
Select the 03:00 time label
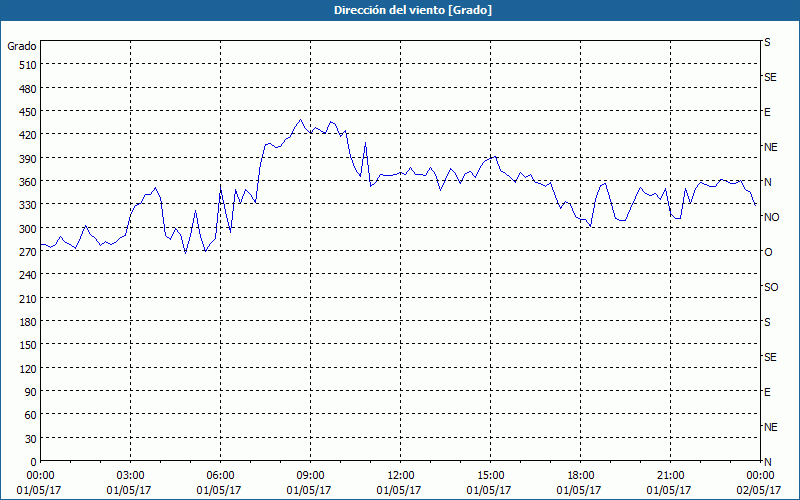tap(130, 476)
